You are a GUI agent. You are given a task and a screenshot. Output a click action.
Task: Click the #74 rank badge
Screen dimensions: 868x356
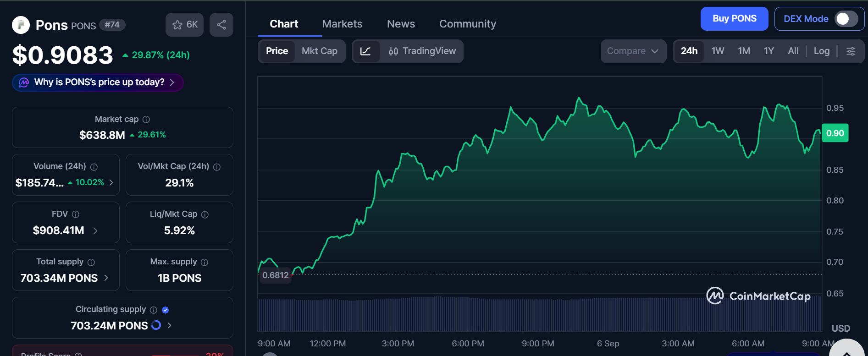(x=112, y=25)
